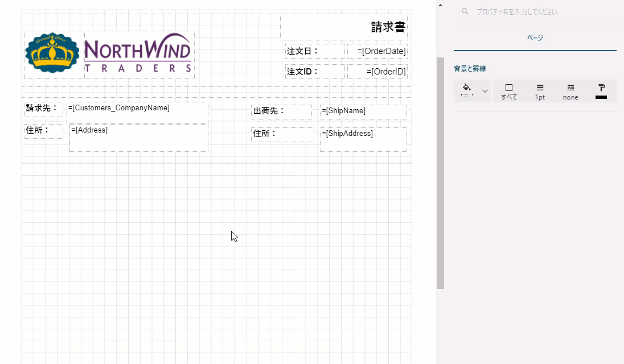The image size is (624, 364).
Task: Select the Northwind crown logo image
Action: click(53, 53)
